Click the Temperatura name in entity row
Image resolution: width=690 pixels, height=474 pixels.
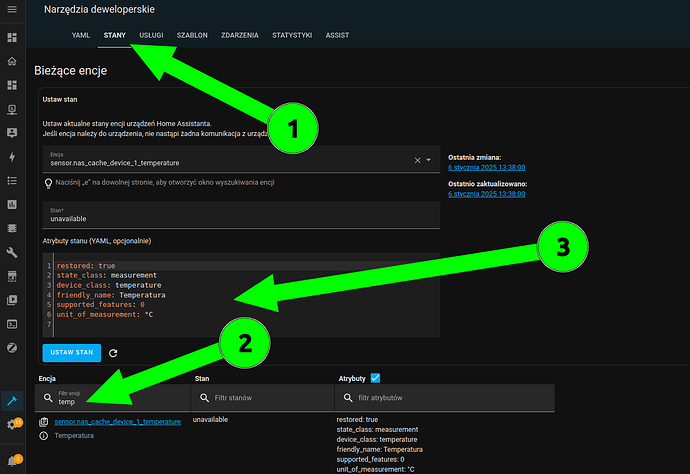tap(74, 436)
